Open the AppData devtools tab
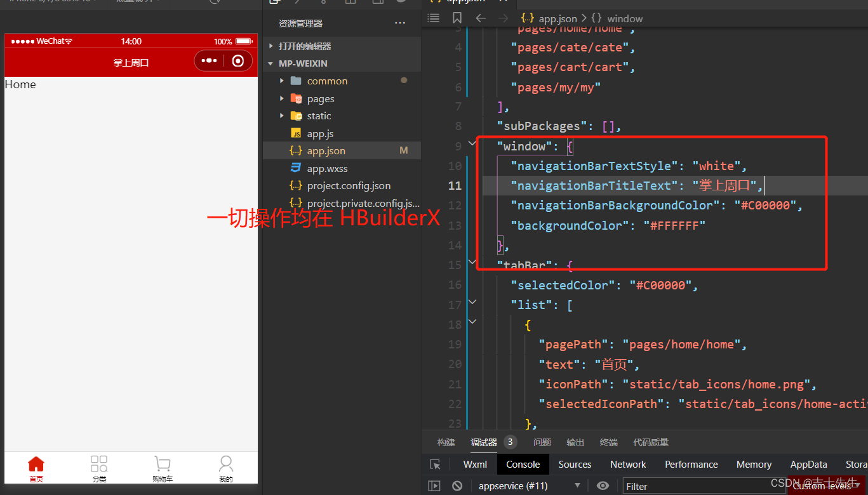868x495 pixels. click(x=808, y=465)
